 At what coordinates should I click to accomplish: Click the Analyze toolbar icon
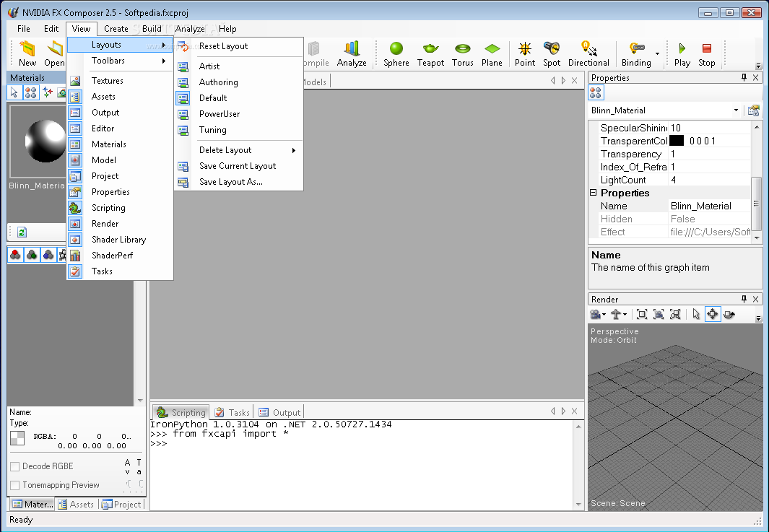pos(352,54)
